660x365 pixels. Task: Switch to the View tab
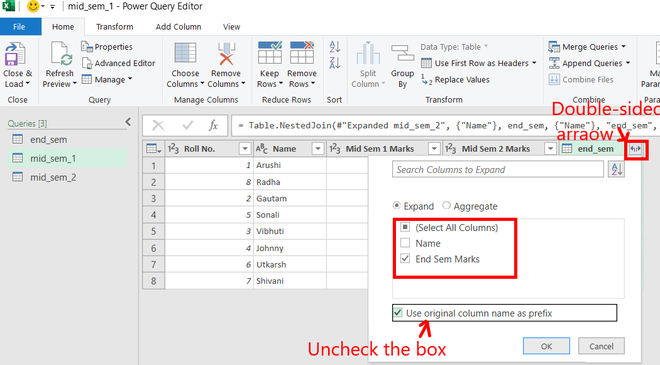click(232, 27)
